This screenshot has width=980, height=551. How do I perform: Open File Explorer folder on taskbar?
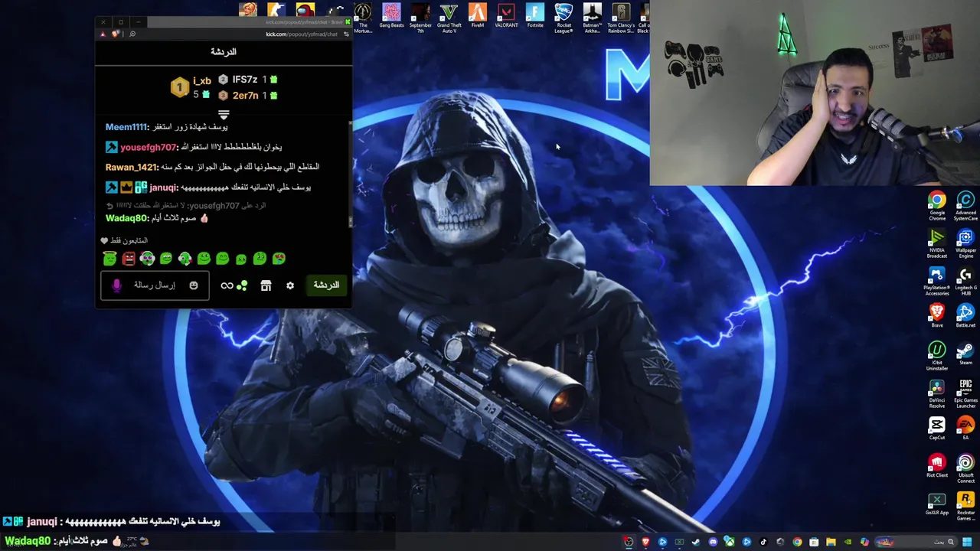[x=831, y=542]
